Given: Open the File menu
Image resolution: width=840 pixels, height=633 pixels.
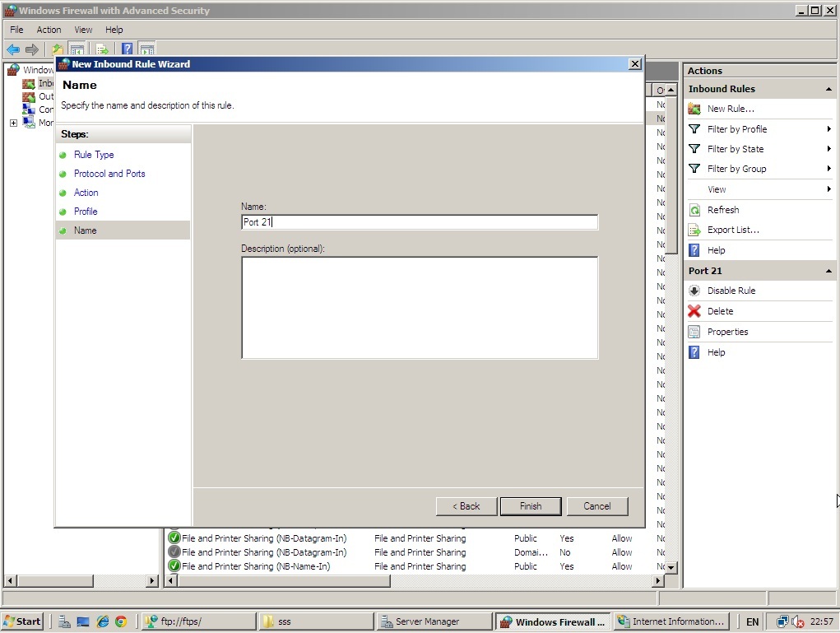Looking at the screenshot, I should point(16,30).
